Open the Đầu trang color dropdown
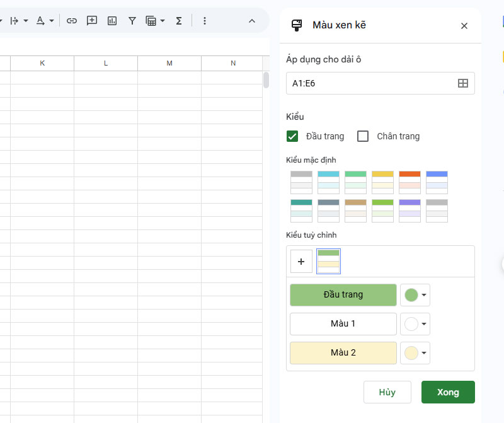Image resolution: width=504 pixels, height=423 pixels. point(415,295)
